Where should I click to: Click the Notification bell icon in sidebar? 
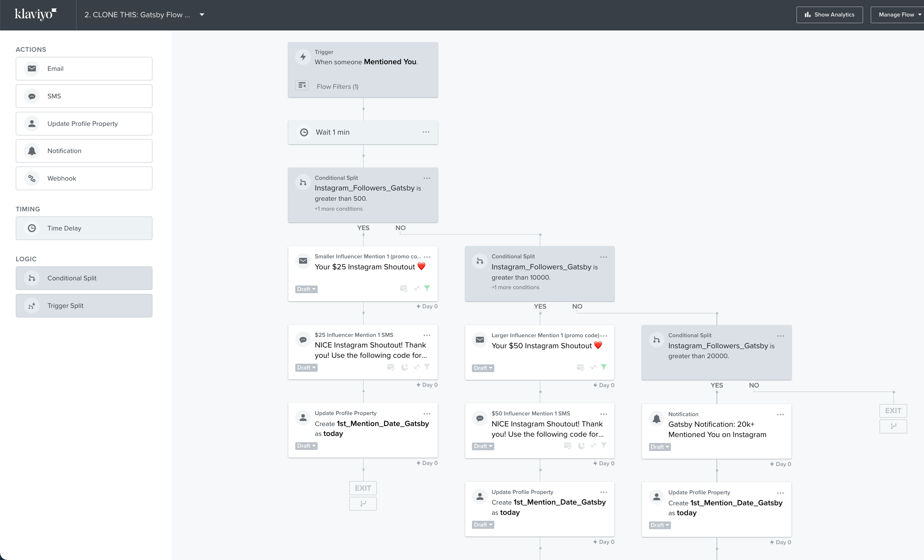click(32, 151)
